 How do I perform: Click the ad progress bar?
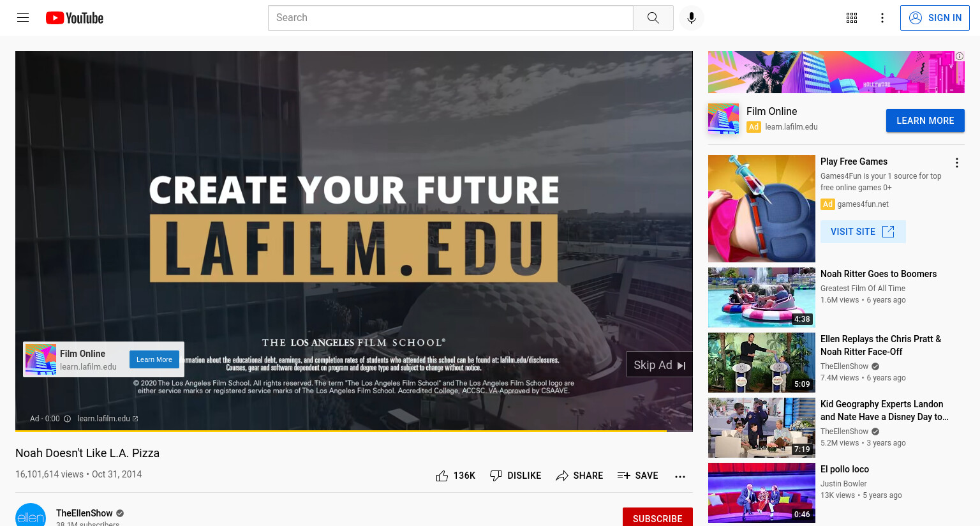coord(354,431)
